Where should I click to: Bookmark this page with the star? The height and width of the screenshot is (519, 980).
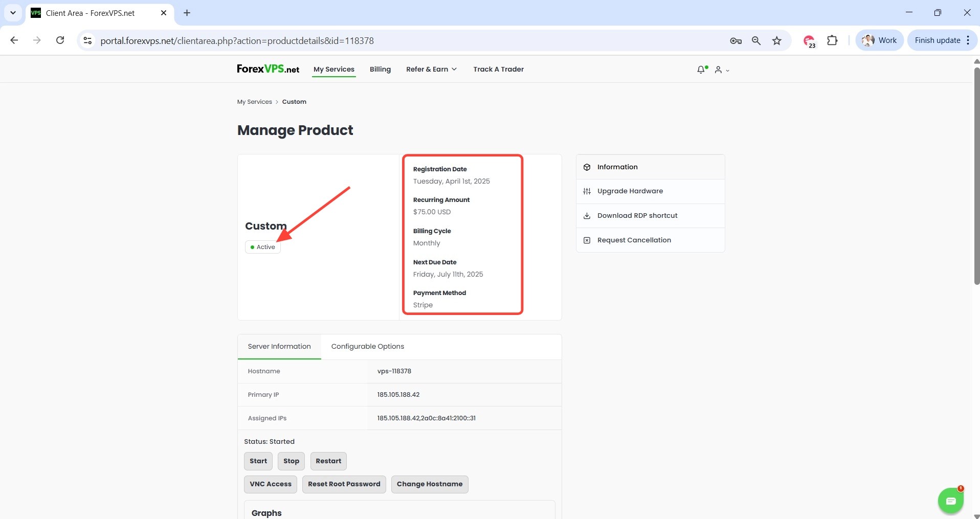click(777, 41)
